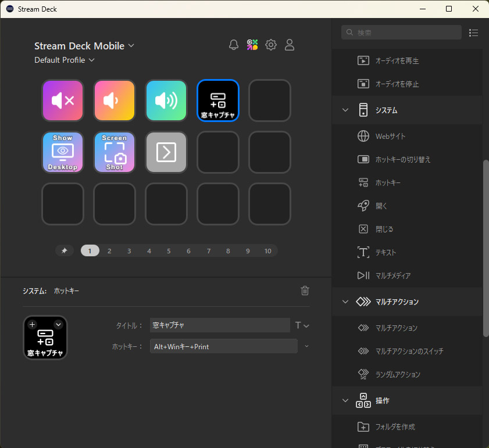This screenshot has height=448, width=489.
Task: Select the volume down key
Action: [x=115, y=101]
